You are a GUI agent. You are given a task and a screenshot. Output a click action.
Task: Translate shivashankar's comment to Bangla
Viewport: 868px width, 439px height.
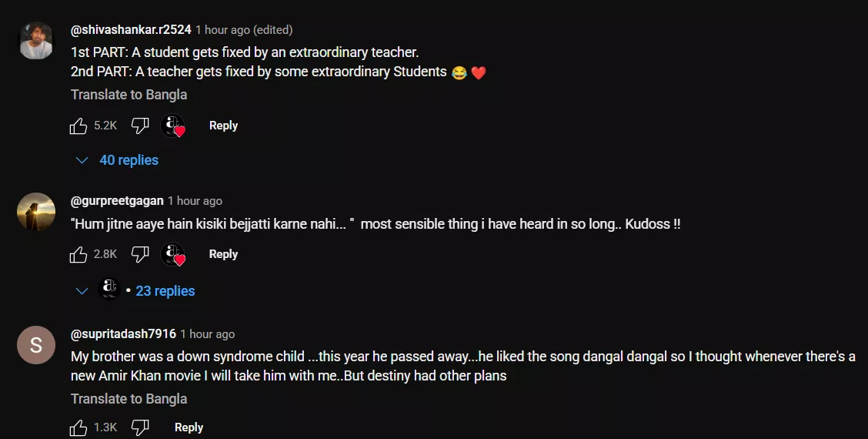point(129,95)
